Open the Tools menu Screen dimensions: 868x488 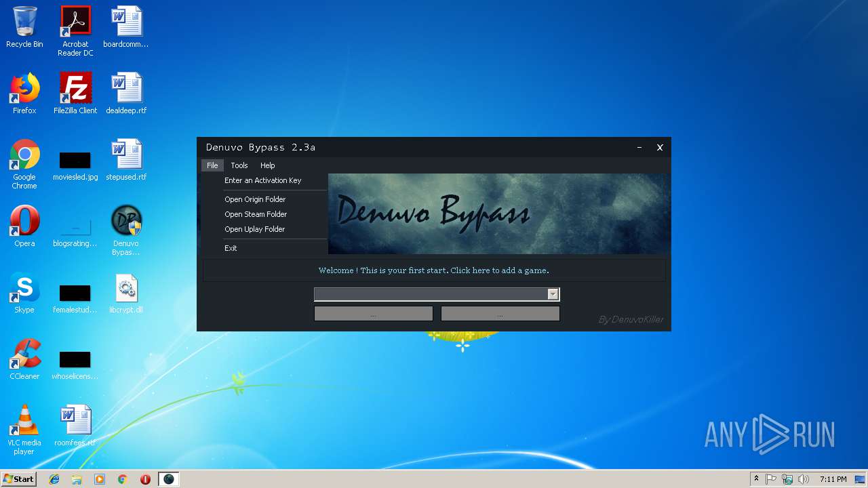239,165
